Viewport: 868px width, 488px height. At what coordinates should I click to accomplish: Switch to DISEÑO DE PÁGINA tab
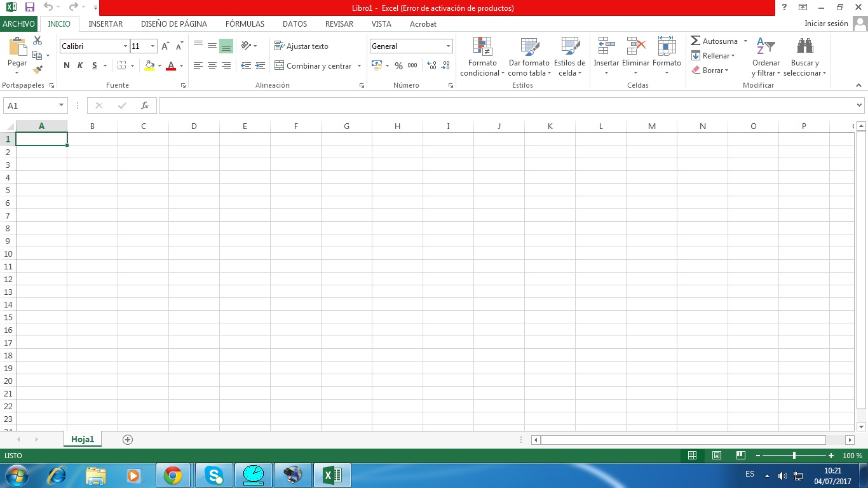[x=174, y=24]
